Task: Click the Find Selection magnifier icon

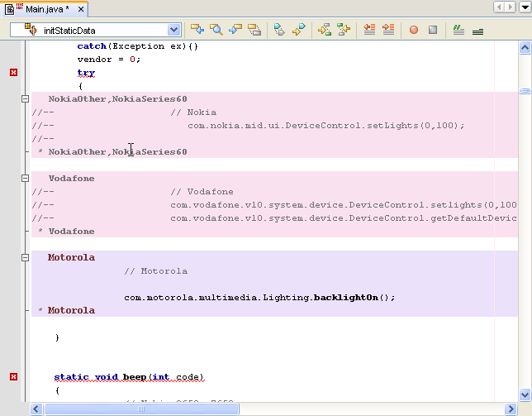Action: tap(216, 30)
